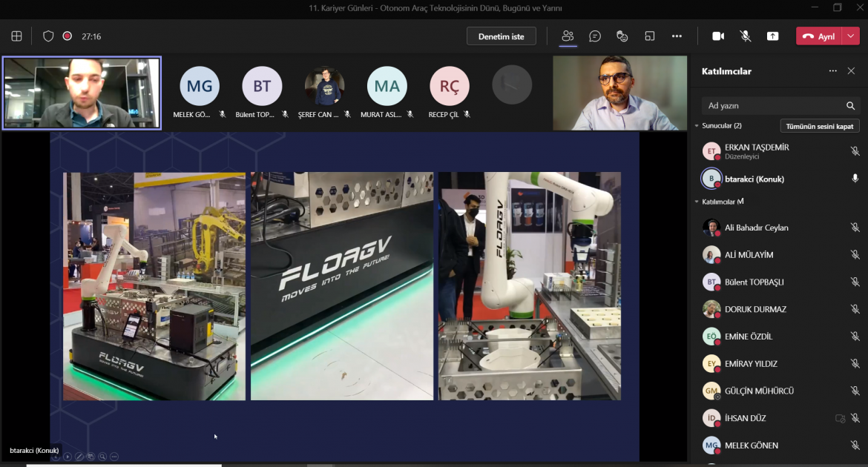Select ALİ MÜLAYİM participant row
The image size is (868, 467).
780,254
